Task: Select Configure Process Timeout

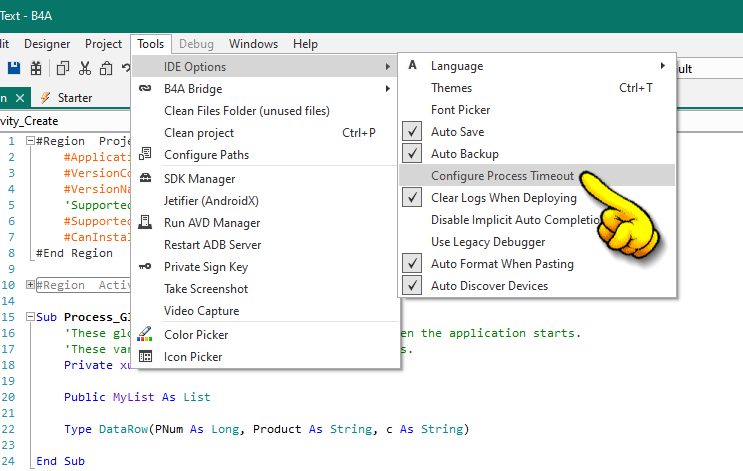Action: tap(502, 176)
